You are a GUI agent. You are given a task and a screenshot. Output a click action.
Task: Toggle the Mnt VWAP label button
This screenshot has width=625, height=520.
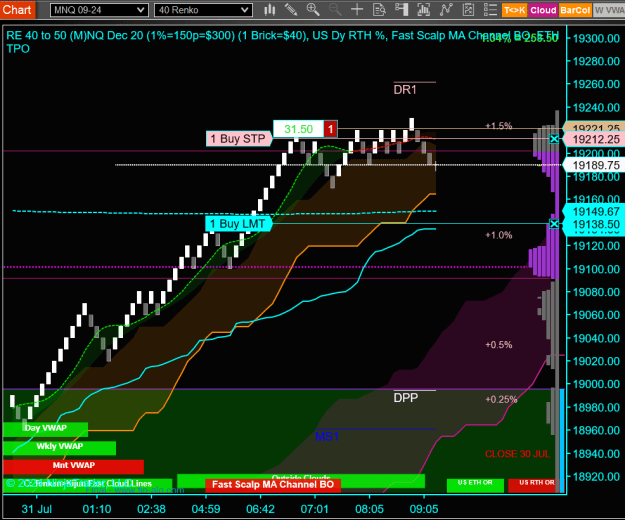[73, 466]
